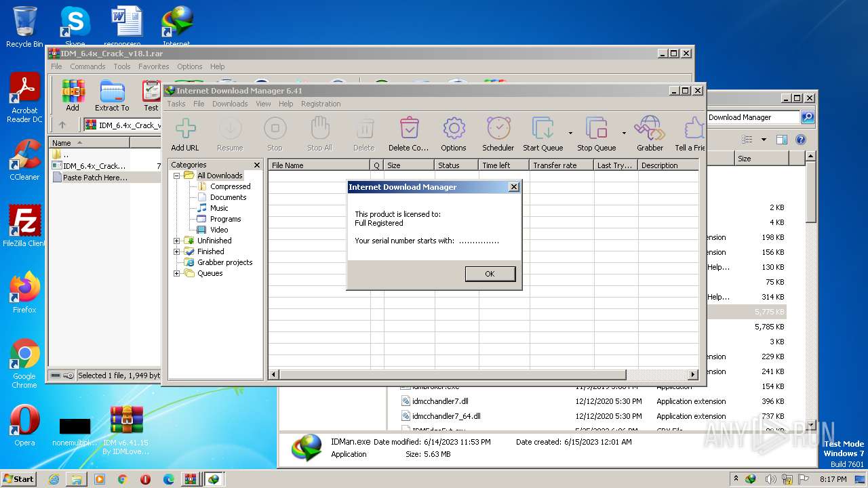868x488 pixels.
Task: Click the Stop Queue toolbar icon
Action: 597,128
